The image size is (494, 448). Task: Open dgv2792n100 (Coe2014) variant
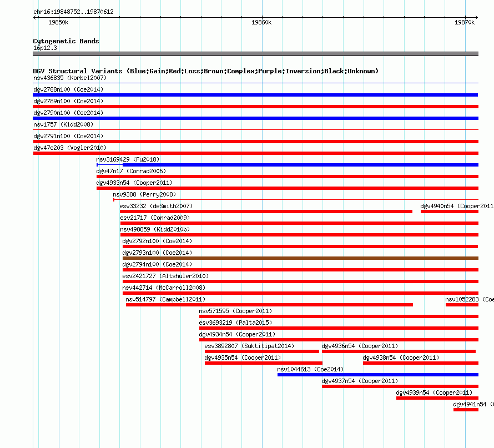(x=157, y=241)
